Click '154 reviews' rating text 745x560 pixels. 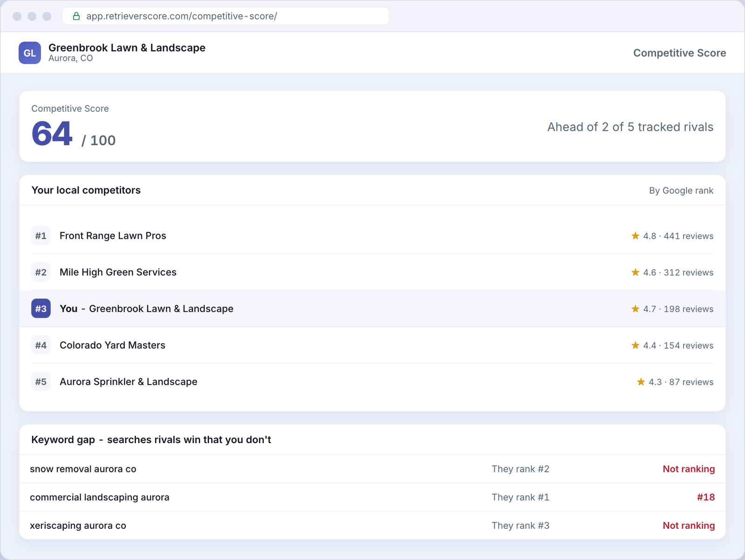point(689,345)
